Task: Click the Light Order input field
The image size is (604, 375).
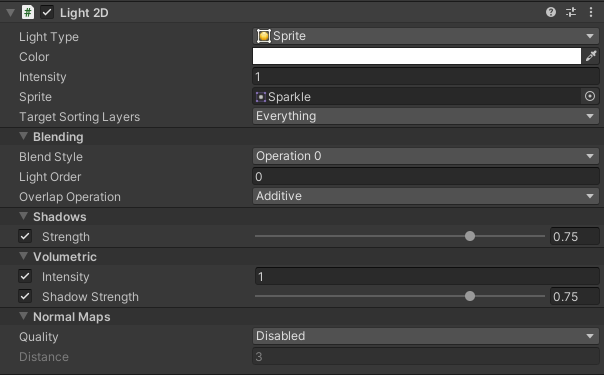Action: 426,177
